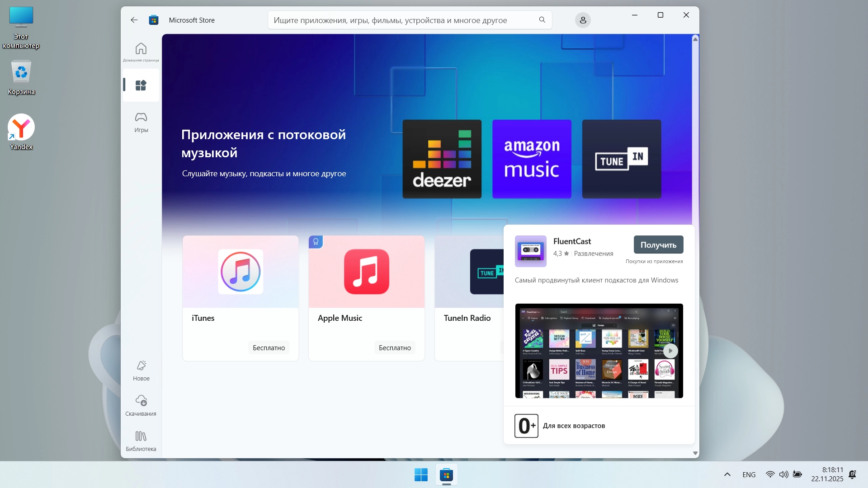
Task: Click the user profile icon
Action: coord(583,20)
